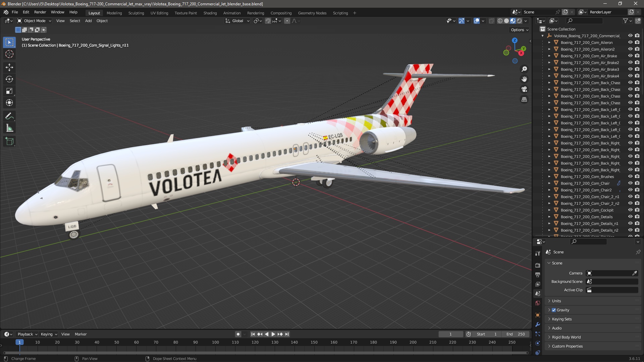This screenshot has width=644, height=362.
Task: Enable the Gravity checkbox
Action: pyautogui.click(x=554, y=310)
